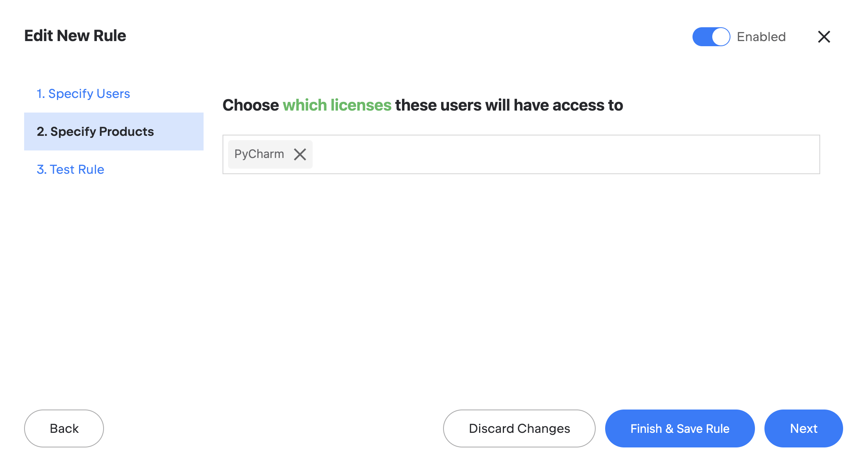
Task: Disable the rule using the Enabled switch
Action: (711, 37)
